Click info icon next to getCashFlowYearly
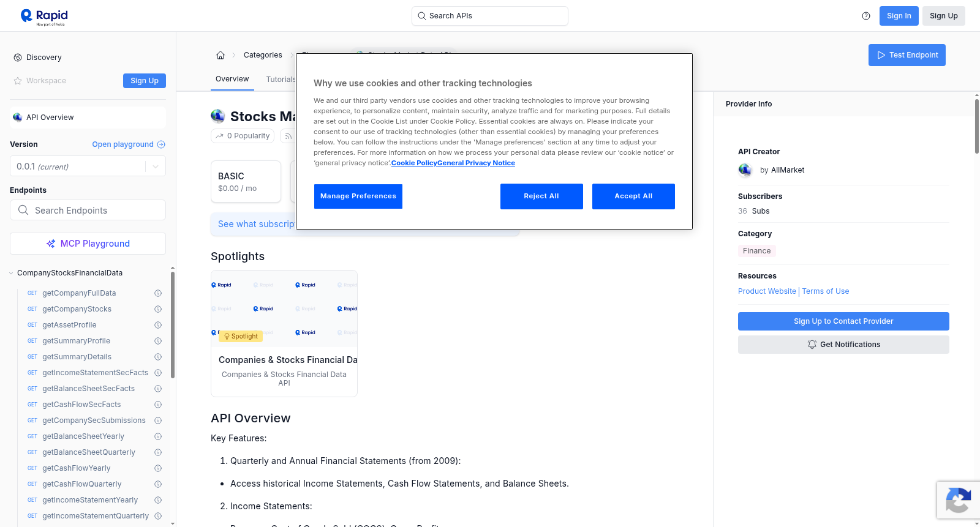The width and height of the screenshot is (980, 527). click(x=158, y=468)
